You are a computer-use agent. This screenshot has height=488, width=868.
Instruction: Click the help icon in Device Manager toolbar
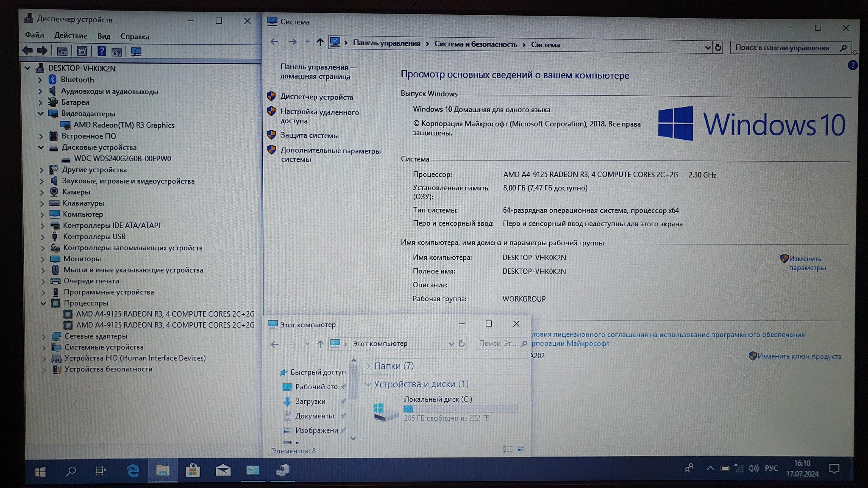tap(101, 52)
